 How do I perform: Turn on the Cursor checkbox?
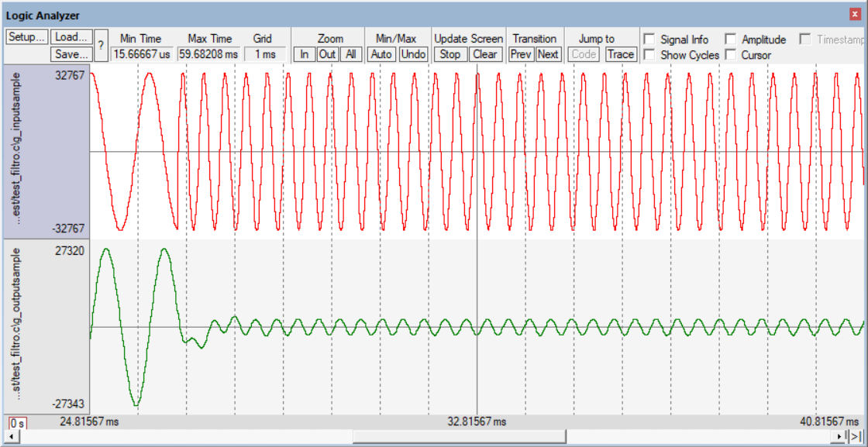tap(730, 55)
